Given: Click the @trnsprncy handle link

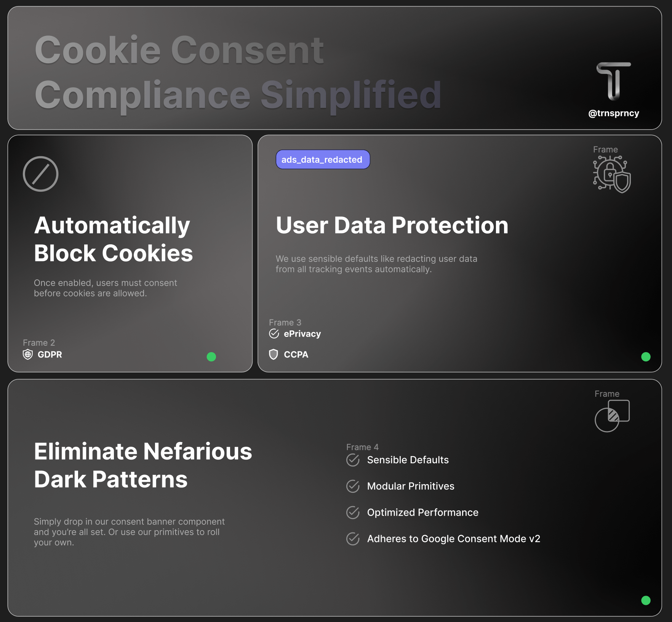Looking at the screenshot, I should pyautogui.click(x=613, y=113).
